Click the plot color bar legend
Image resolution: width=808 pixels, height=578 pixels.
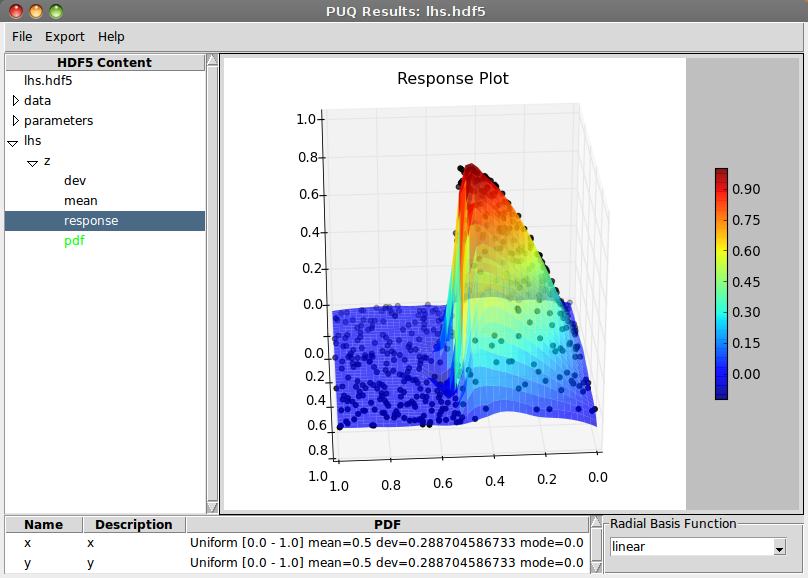(x=721, y=284)
